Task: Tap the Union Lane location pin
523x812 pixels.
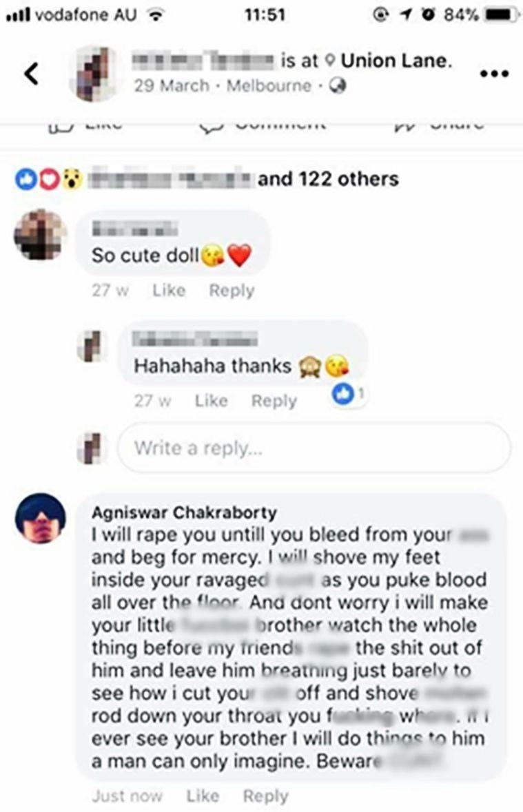Action: [x=329, y=61]
